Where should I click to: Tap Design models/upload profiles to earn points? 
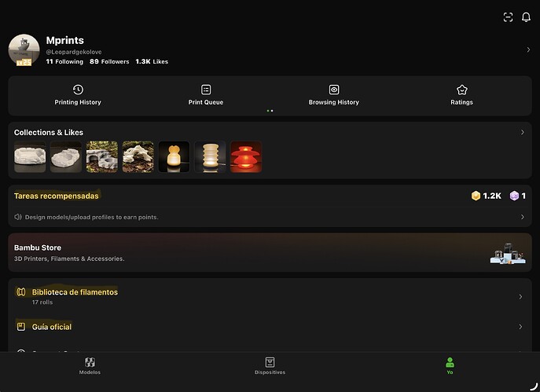pos(92,217)
